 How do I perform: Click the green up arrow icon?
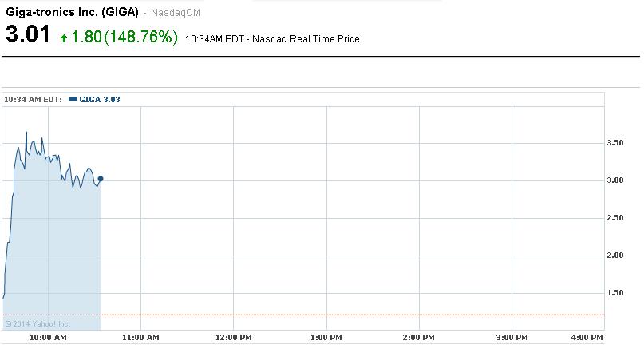pyautogui.click(x=64, y=38)
